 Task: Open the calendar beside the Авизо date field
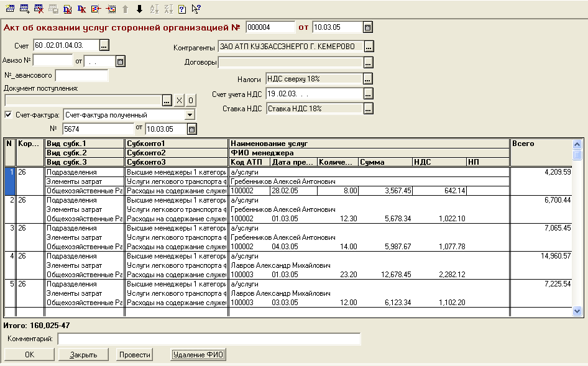[x=121, y=61]
